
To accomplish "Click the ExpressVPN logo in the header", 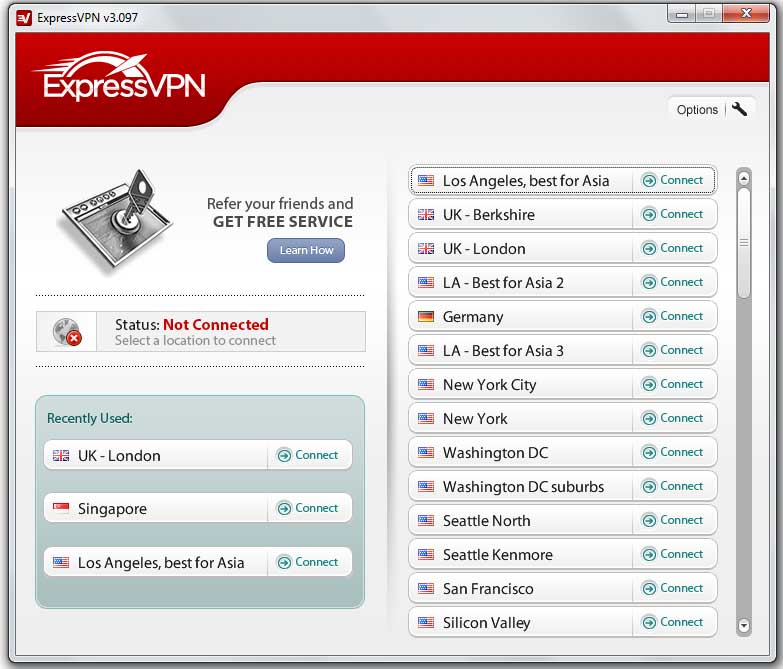I will 118,79.
